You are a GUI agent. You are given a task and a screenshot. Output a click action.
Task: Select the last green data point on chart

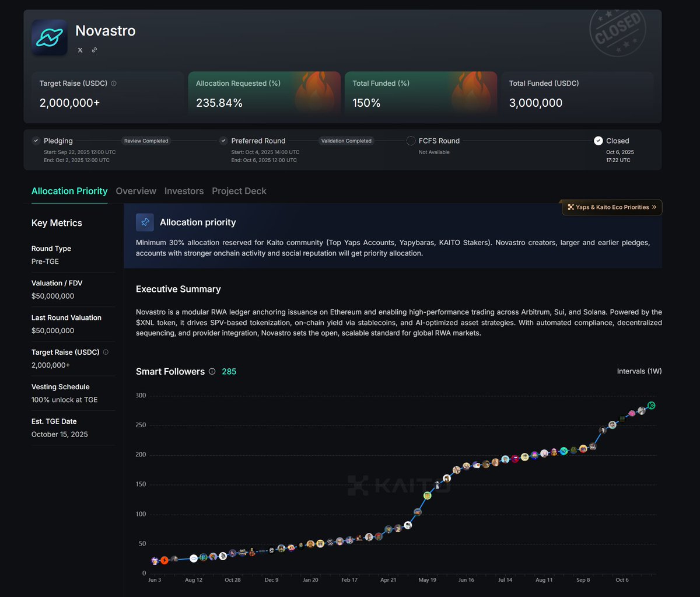[x=652, y=406]
